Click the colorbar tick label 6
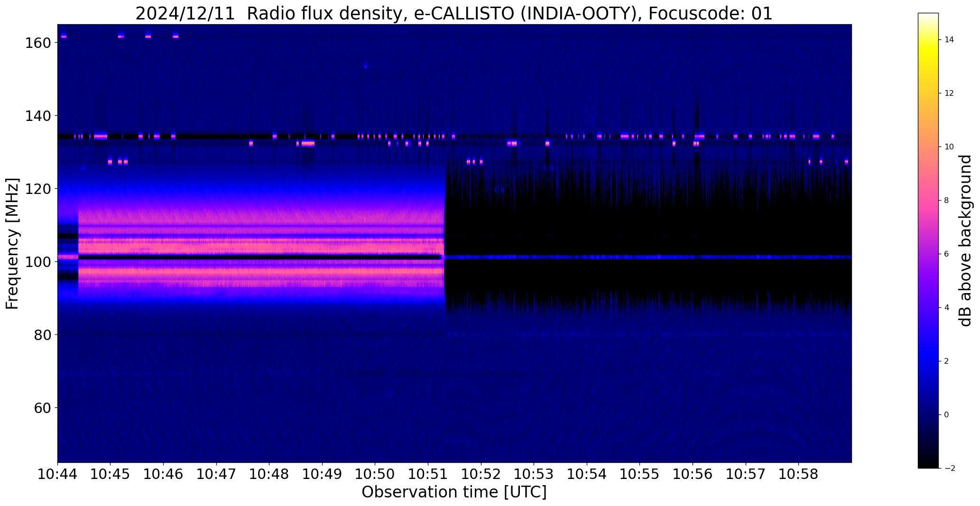The image size is (980, 506). (946, 254)
